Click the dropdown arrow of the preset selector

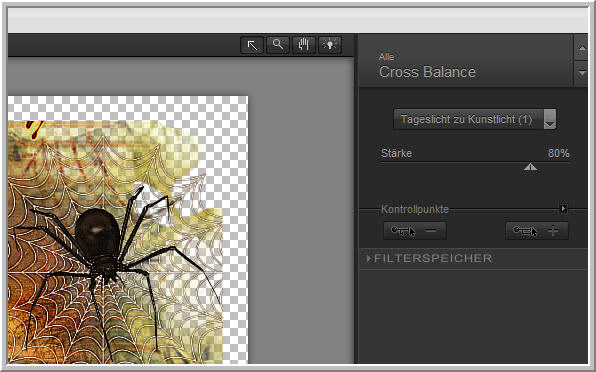tap(550, 119)
